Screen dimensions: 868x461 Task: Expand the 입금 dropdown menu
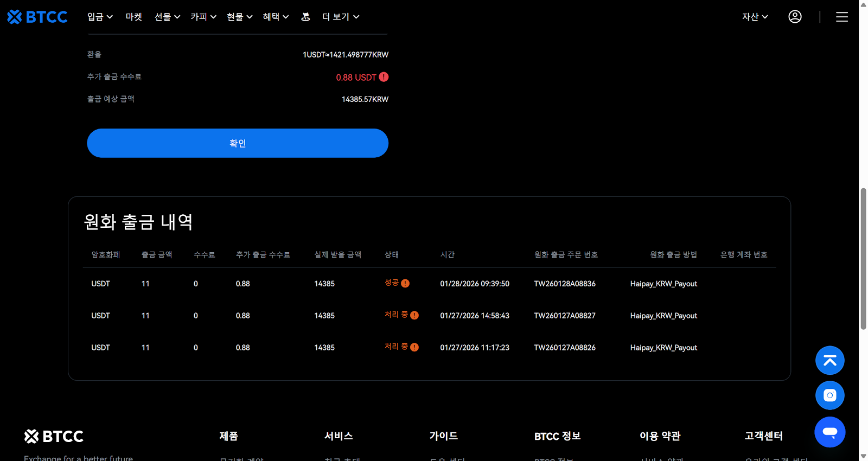click(x=100, y=17)
